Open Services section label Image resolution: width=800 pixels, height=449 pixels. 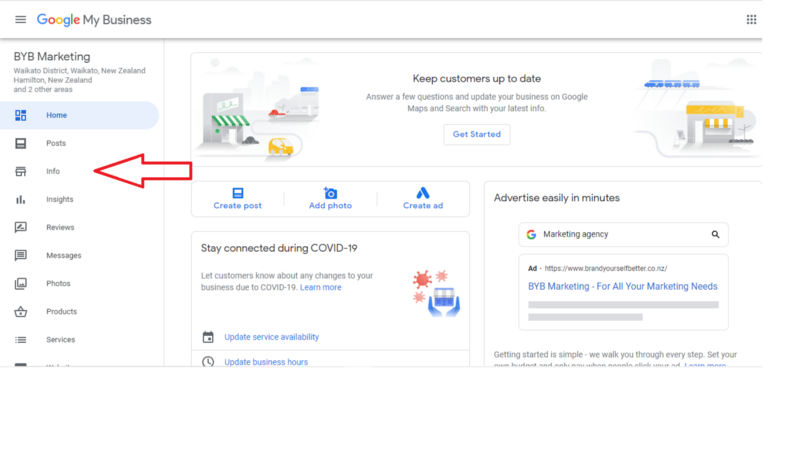pyautogui.click(x=61, y=340)
